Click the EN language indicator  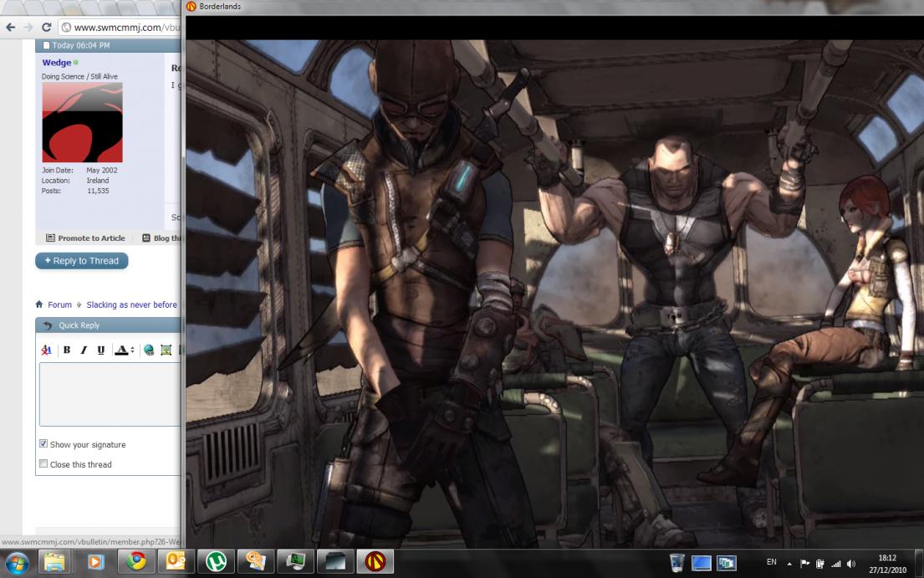[x=771, y=563]
